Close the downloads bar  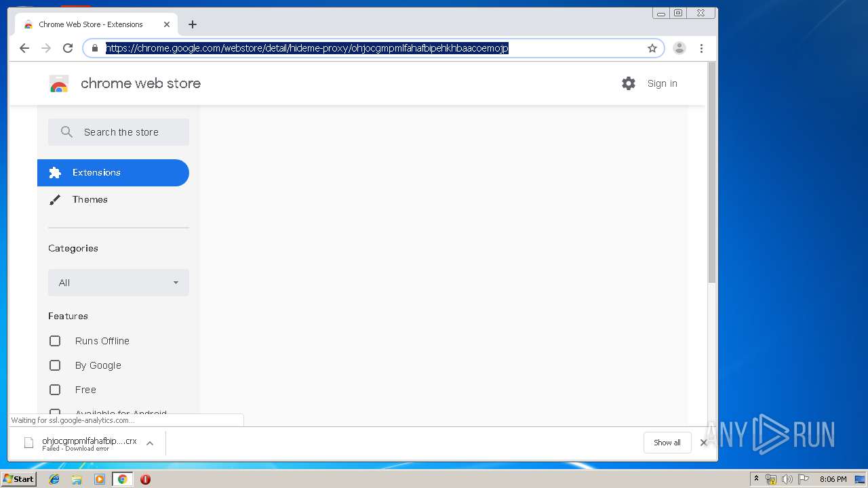click(x=704, y=443)
